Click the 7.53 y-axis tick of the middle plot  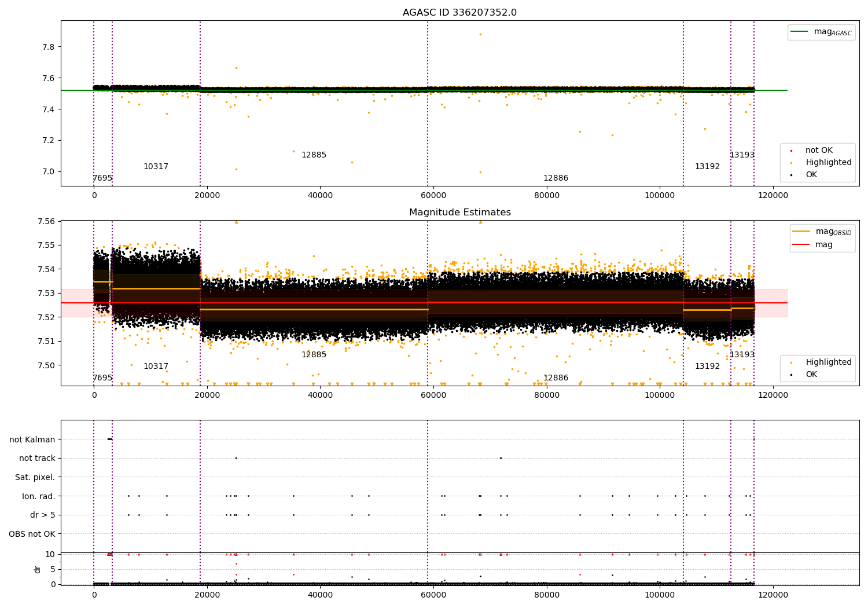[x=46, y=294]
